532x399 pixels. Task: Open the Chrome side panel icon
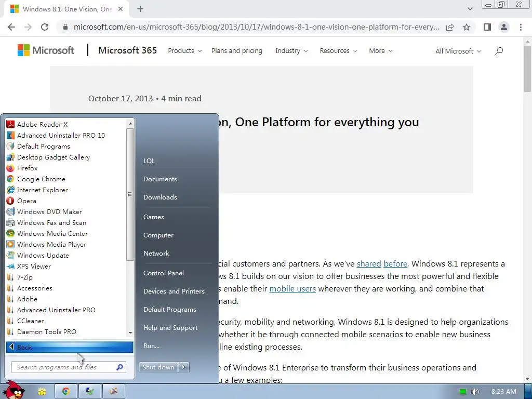(x=487, y=27)
